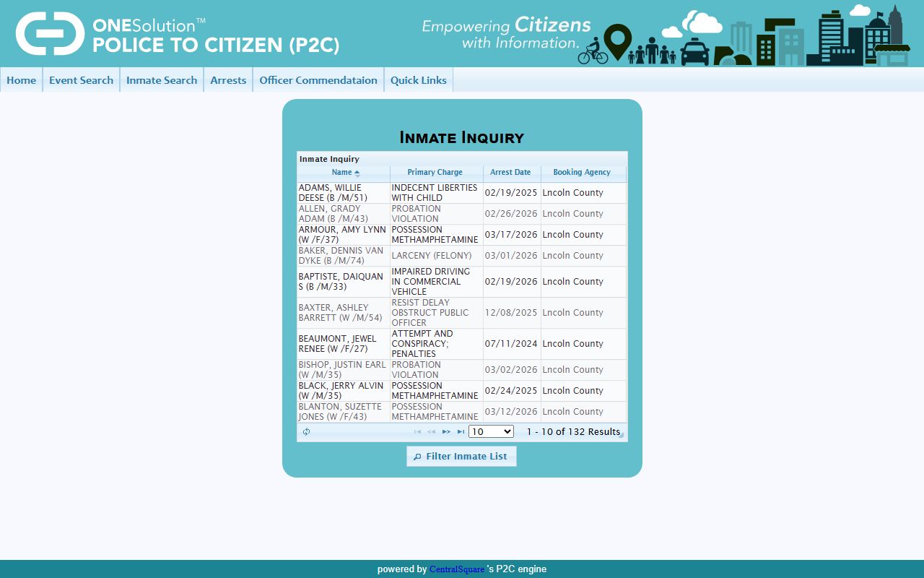Select inmate BAKER, DENNIS VAN DYKE
This screenshot has width=924, height=578.
point(462,256)
